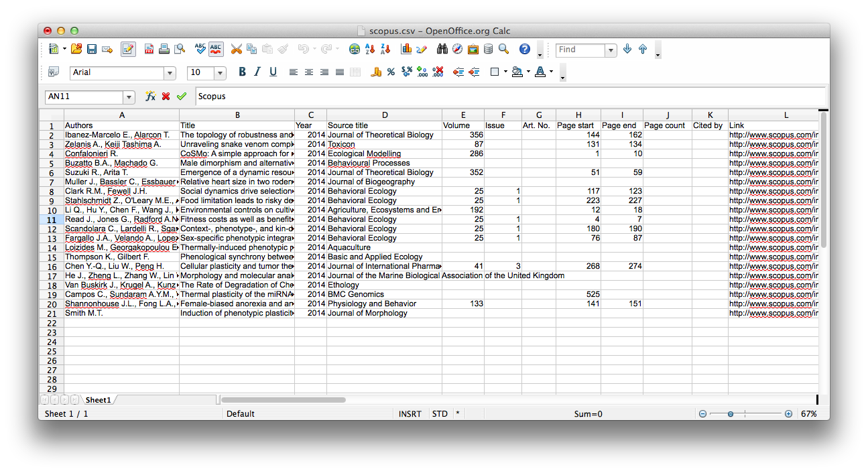Screen dimensions: 868x473
Task: Toggle AutoSpellcheck ABC underline button
Action: pyautogui.click(x=216, y=49)
